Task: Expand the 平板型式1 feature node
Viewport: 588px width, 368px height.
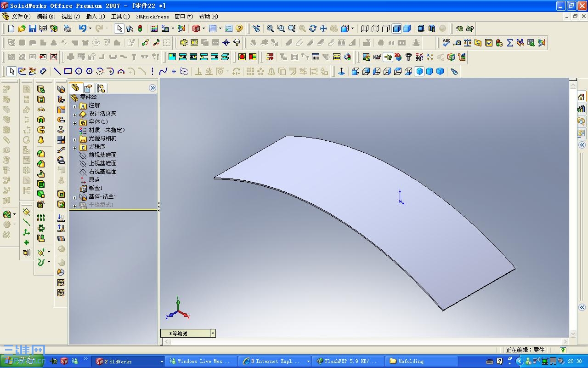Action: point(75,206)
